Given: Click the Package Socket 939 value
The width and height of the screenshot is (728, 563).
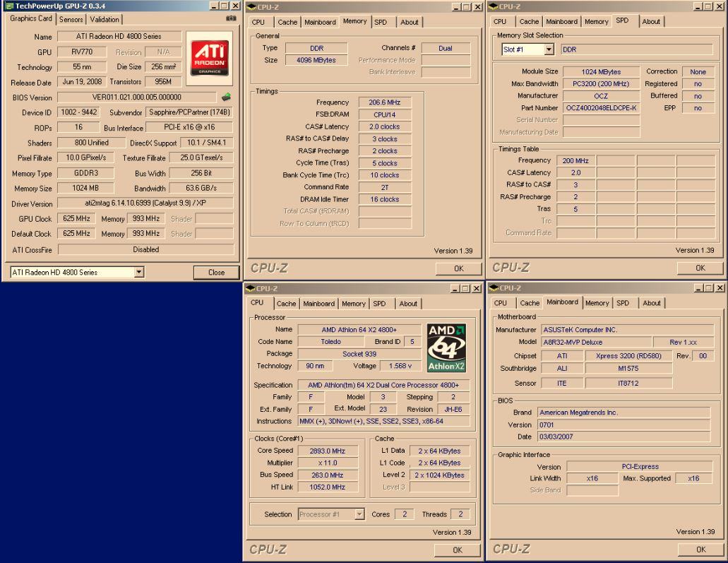Looking at the screenshot, I should (359, 354).
